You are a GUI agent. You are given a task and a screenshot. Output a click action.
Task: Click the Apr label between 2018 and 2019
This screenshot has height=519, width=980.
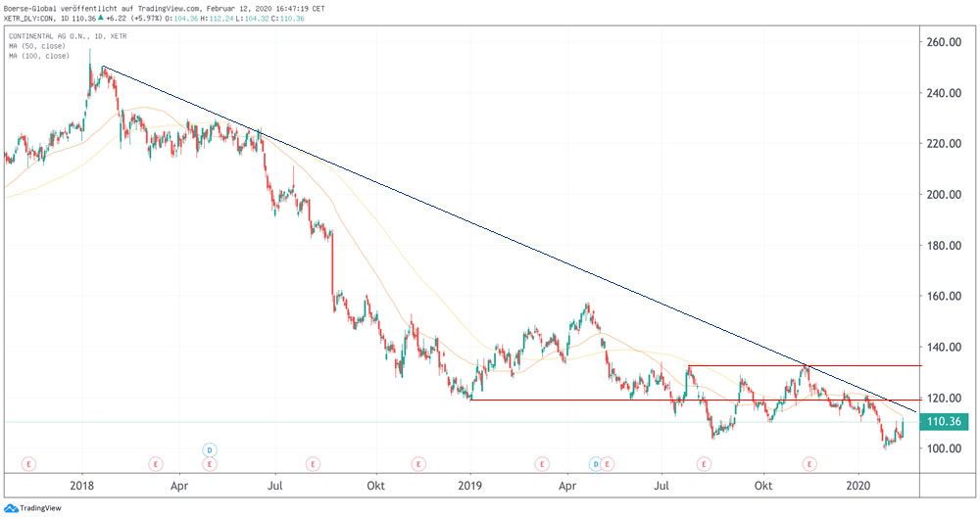click(179, 486)
